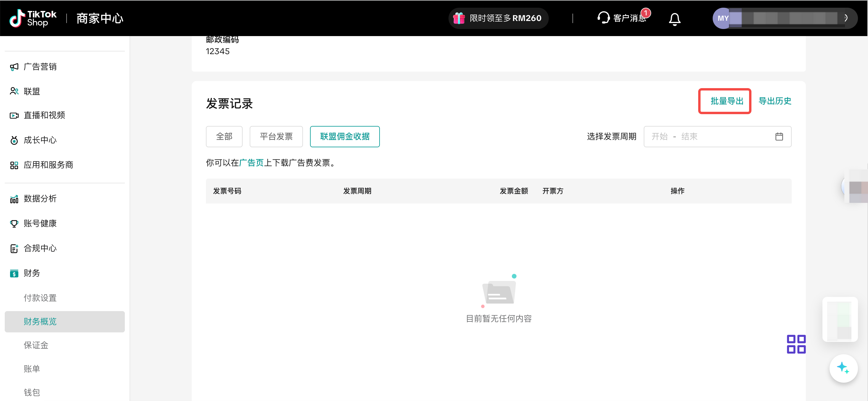Open 数据分析 chart sidebar item

pos(40,199)
